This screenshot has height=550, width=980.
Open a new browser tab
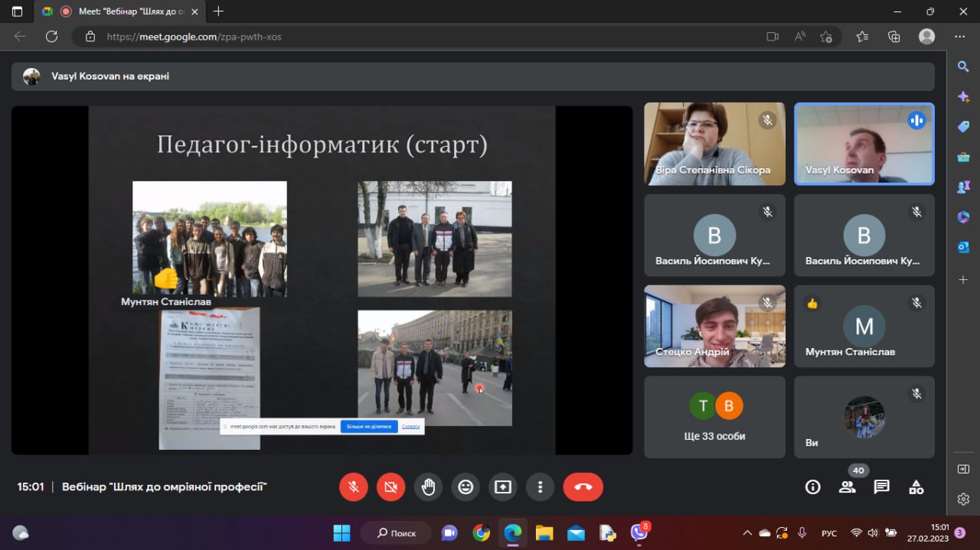point(219,11)
